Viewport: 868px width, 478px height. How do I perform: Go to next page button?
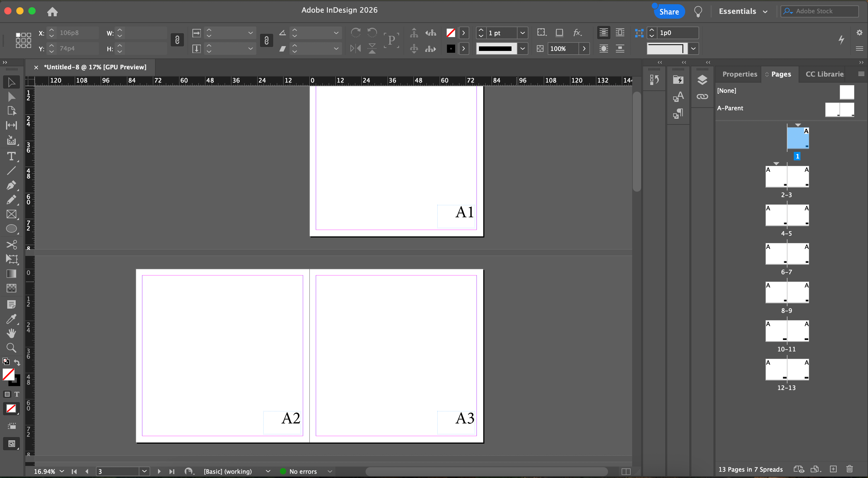tap(159, 471)
